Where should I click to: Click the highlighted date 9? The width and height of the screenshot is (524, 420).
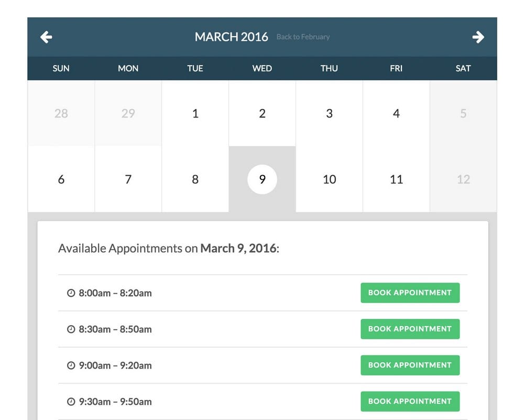click(263, 179)
